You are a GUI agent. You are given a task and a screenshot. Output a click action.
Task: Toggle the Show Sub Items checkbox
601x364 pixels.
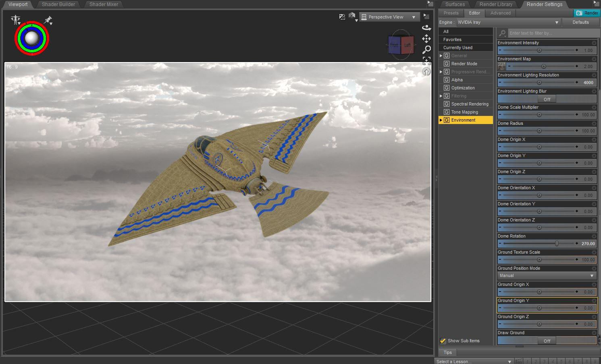click(x=443, y=340)
